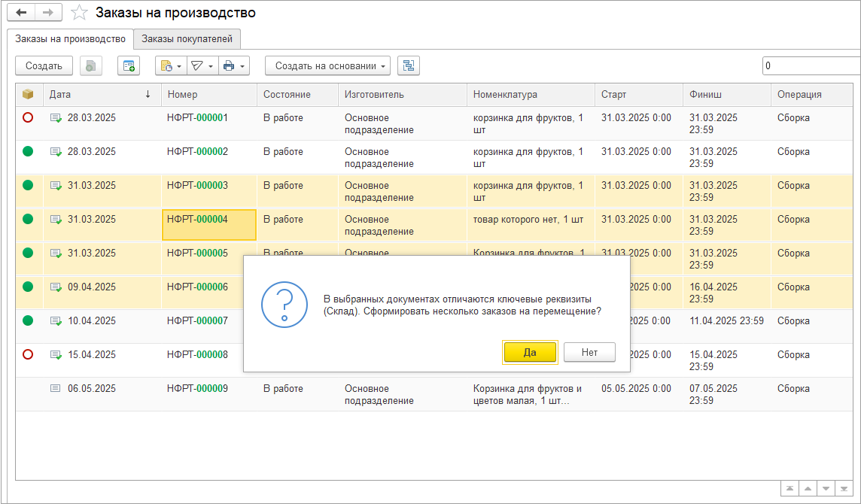Expand the funnel filter dropdown
Screen dimensions: 861x504
click(201, 66)
